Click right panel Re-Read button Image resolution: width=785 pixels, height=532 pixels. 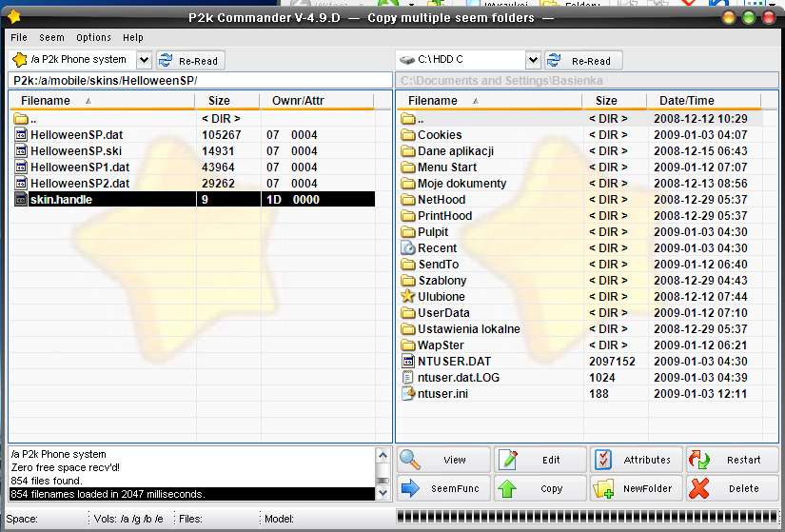(583, 61)
